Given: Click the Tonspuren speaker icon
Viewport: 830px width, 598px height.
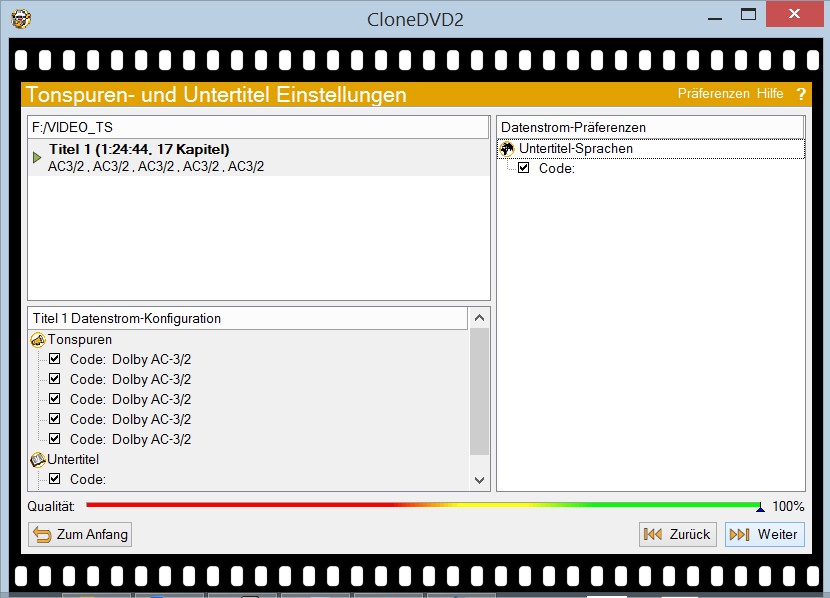Looking at the screenshot, I should (38, 340).
